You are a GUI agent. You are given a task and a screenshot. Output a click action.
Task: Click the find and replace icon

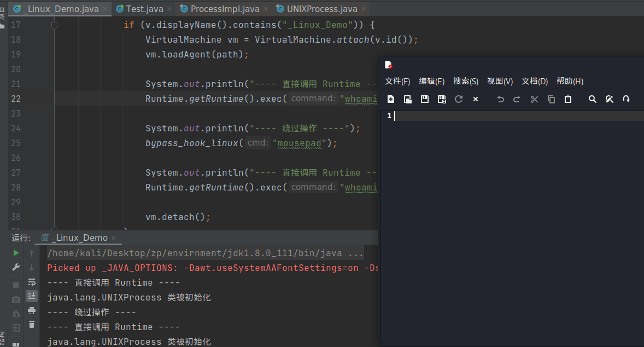pos(610,99)
